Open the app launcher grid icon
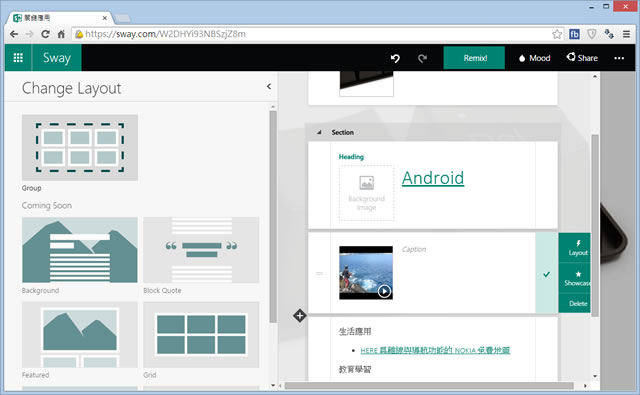Image resolution: width=640 pixels, height=395 pixels. click(x=18, y=58)
